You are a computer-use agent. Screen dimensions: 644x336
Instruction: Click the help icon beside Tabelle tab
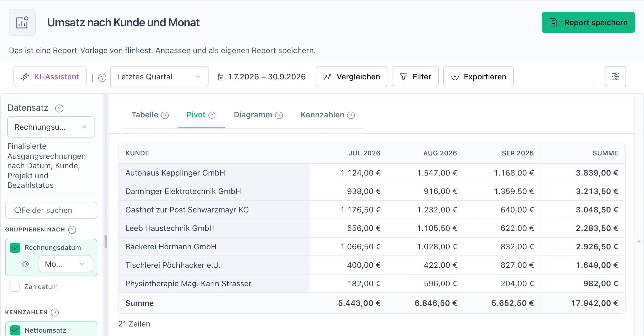pyautogui.click(x=165, y=115)
